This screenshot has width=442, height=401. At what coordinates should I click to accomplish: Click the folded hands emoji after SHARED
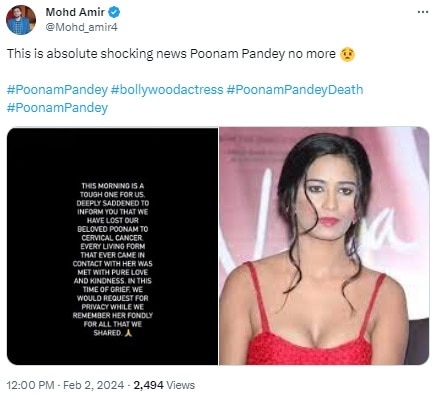pos(128,333)
